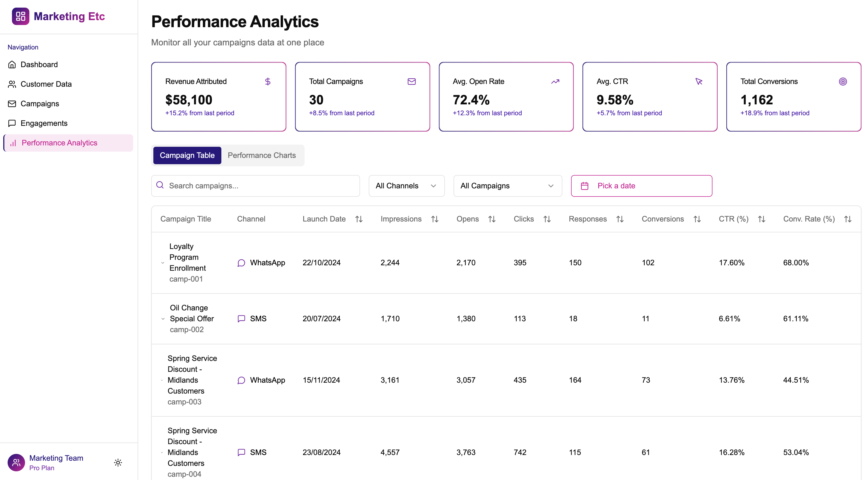
Task: Switch to the Performance Charts tab
Action: coord(262,155)
